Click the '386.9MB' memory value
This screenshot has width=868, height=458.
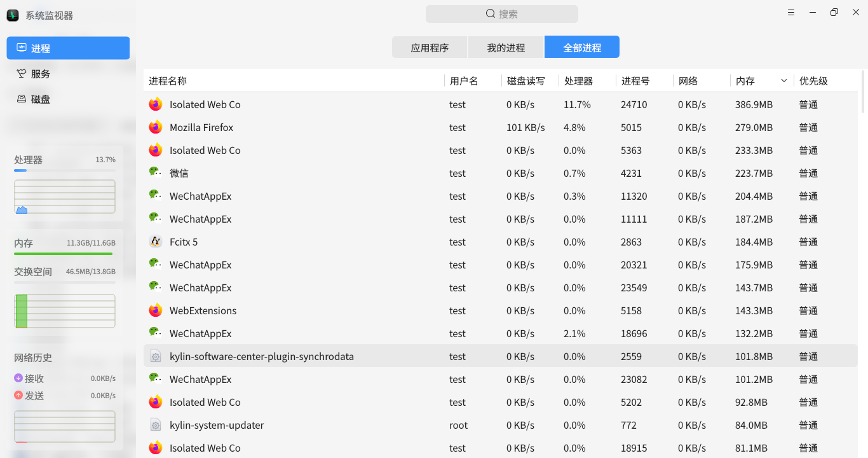pyautogui.click(x=754, y=104)
